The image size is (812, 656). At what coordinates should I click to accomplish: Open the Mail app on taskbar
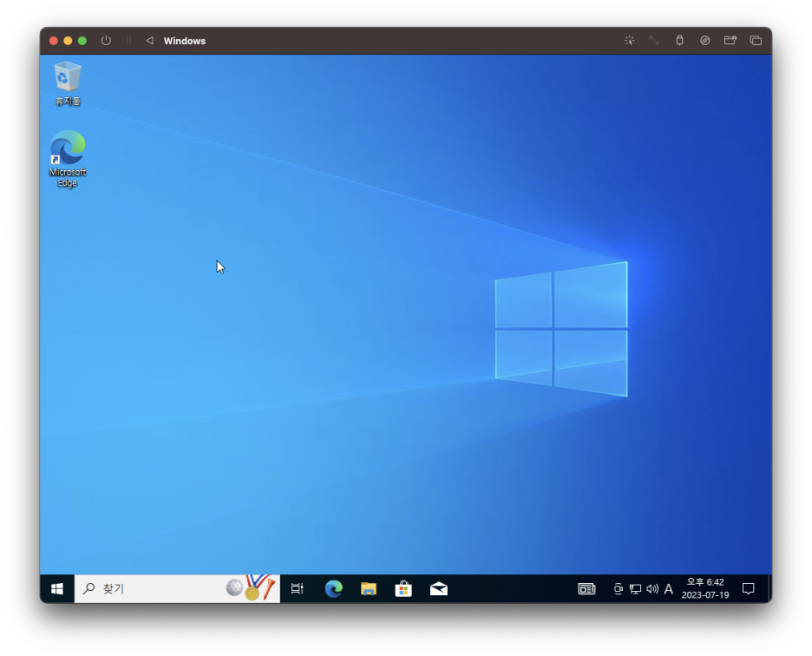439,588
